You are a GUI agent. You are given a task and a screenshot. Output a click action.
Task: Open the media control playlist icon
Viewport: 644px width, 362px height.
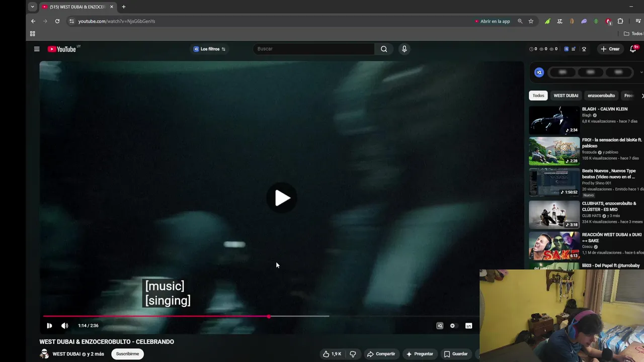(638, 21)
